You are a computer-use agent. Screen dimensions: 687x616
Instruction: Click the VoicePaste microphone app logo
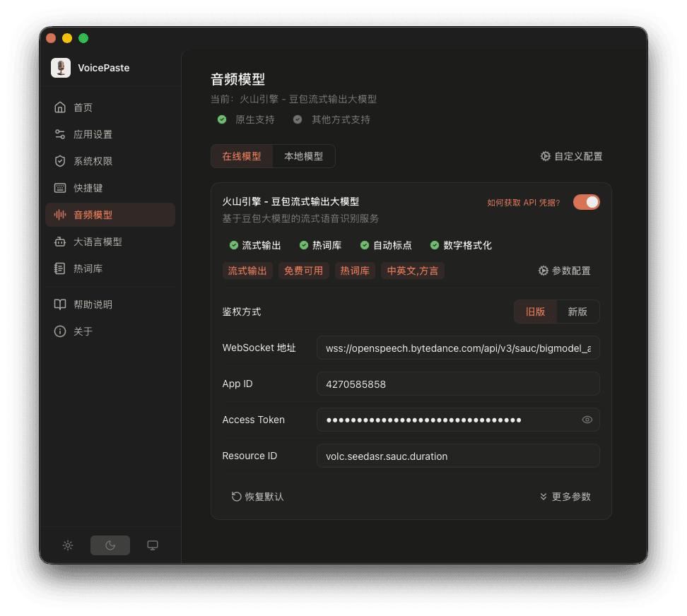(x=61, y=68)
